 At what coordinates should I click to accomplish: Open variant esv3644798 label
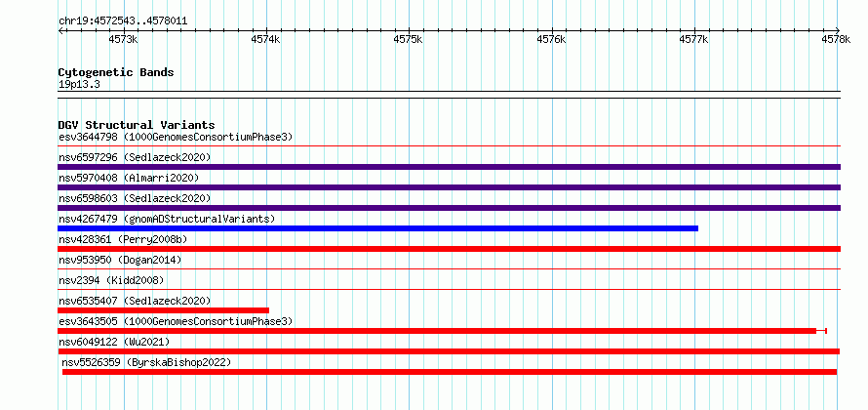(176, 137)
